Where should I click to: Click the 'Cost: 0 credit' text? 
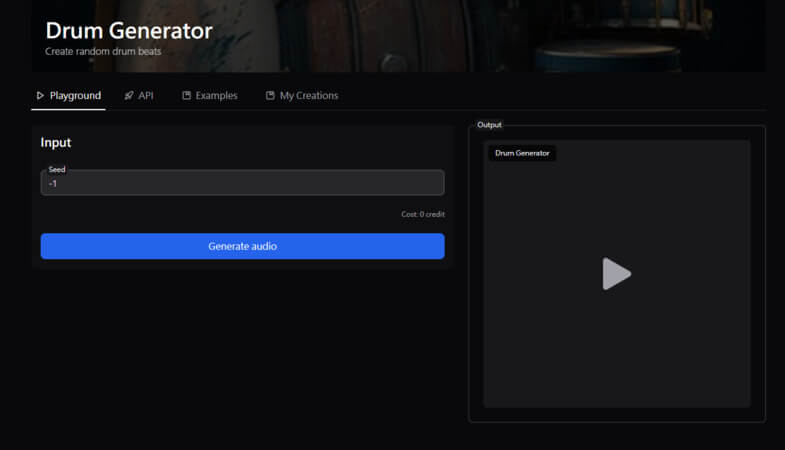click(x=423, y=214)
